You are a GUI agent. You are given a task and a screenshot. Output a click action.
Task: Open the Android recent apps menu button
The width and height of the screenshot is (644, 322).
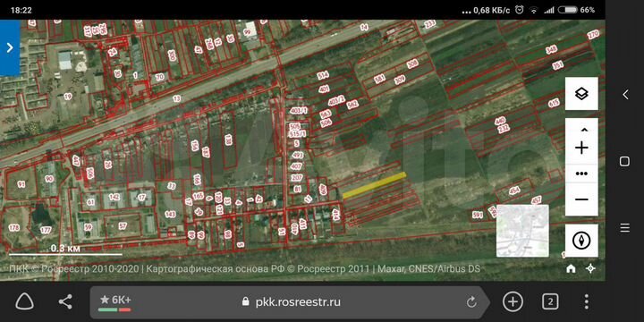[624, 227]
